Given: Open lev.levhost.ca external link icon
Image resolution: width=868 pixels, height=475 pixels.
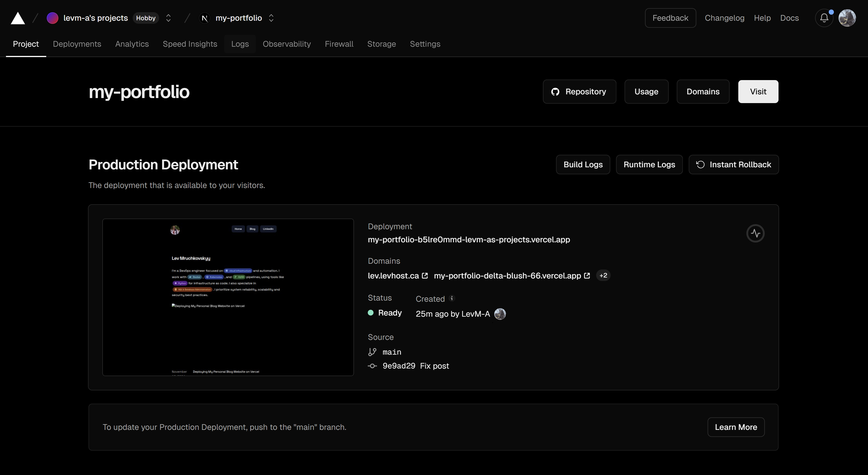Looking at the screenshot, I should pyautogui.click(x=425, y=276).
